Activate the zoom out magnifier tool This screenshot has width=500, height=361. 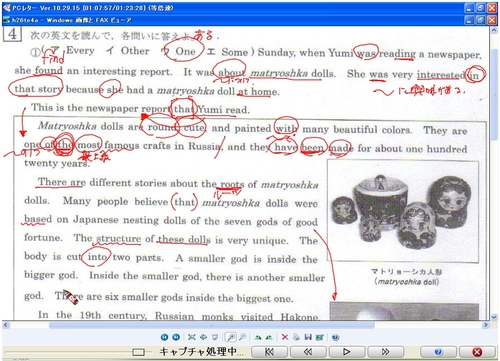click(242, 337)
